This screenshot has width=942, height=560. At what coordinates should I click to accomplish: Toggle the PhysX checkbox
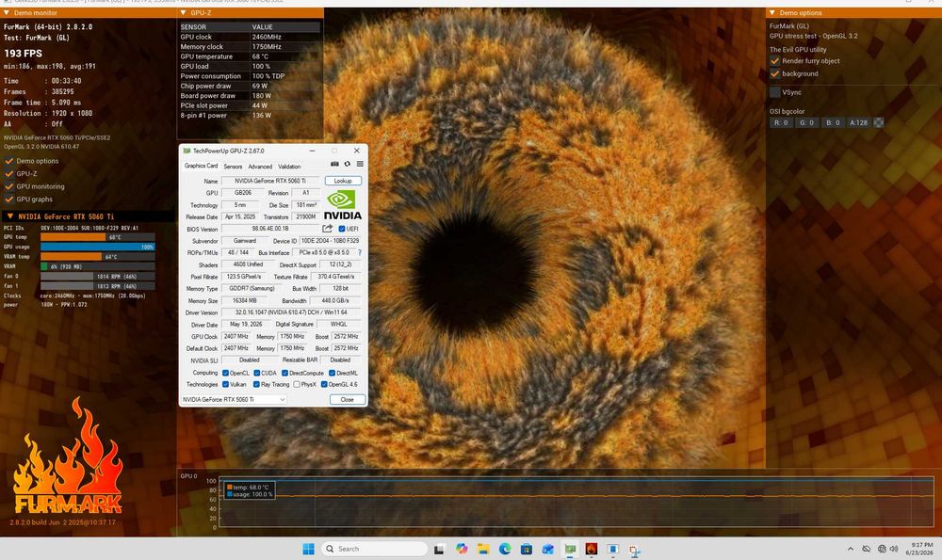click(296, 384)
